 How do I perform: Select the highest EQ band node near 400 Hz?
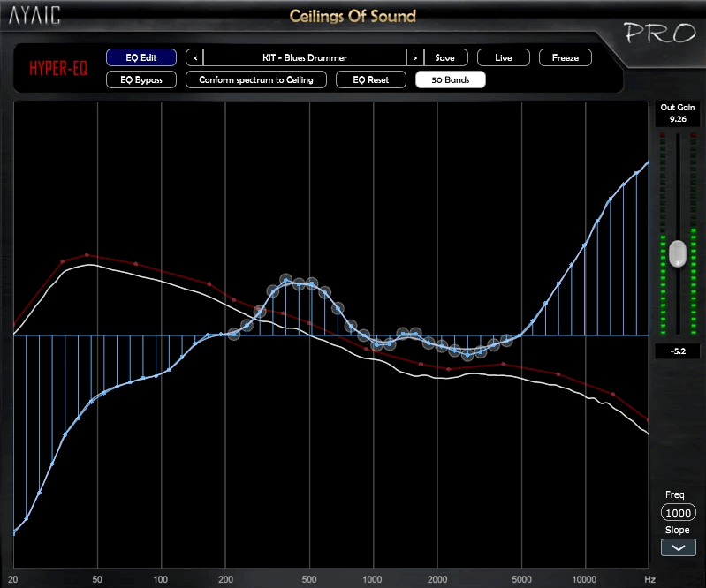[286, 280]
